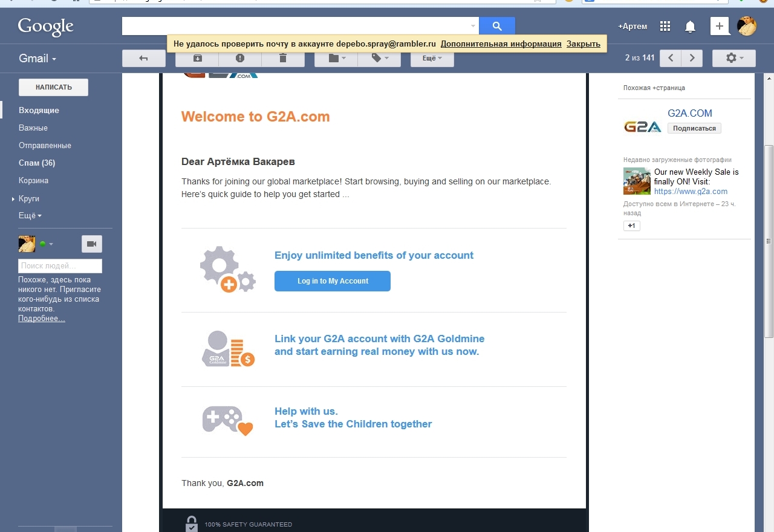
Task: Expand the Ещё toolbar dropdown
Action: (x=432, y=58)
